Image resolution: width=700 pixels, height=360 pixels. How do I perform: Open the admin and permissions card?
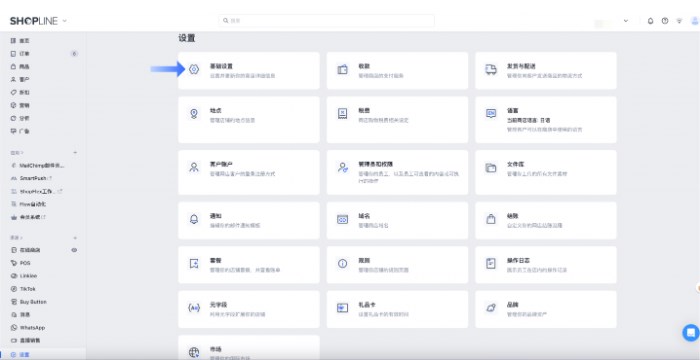(x=397, y=172)
